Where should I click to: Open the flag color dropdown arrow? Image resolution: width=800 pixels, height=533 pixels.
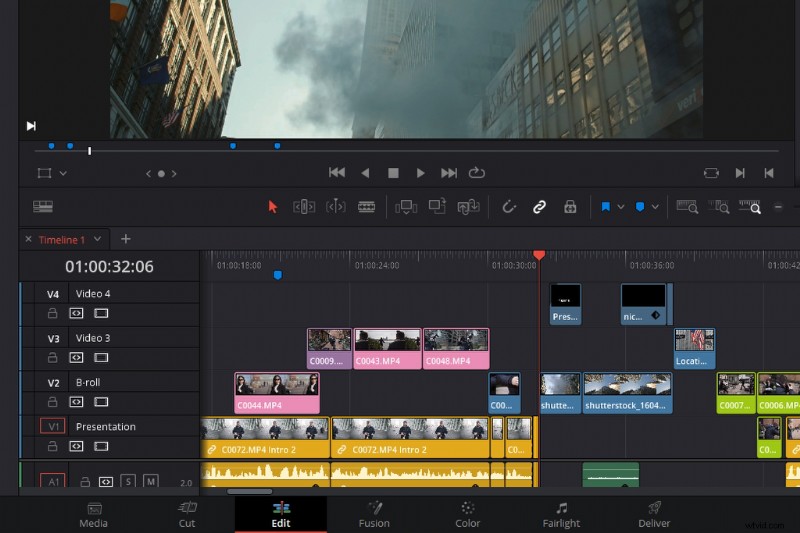tap(621, 207)
